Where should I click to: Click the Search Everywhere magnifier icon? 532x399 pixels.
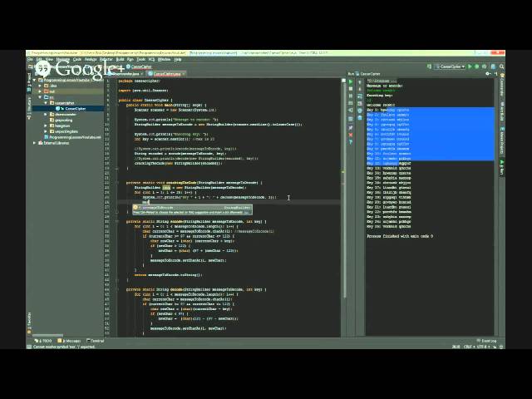point(501,66)
